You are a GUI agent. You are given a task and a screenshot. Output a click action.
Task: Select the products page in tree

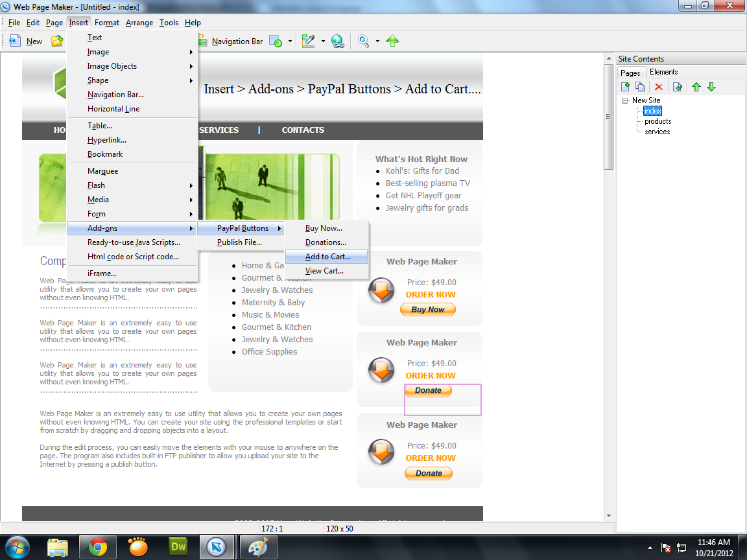pos(658,121)
